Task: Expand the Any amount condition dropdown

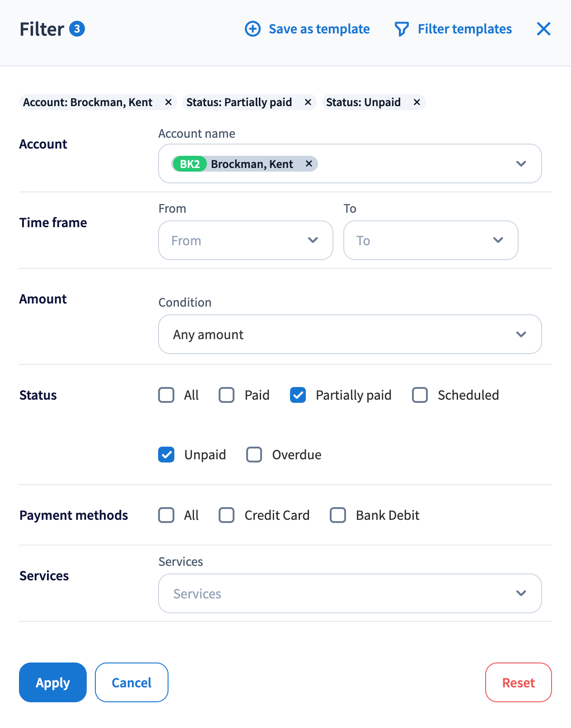Action: click(x=350, y=335)
